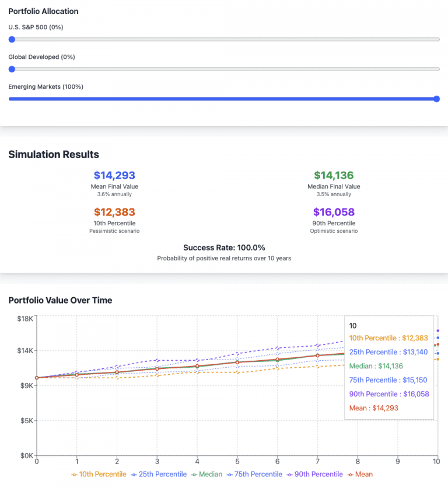Toggle the 10th Percentile legend series
448x488 pixels.
point(98,474)
